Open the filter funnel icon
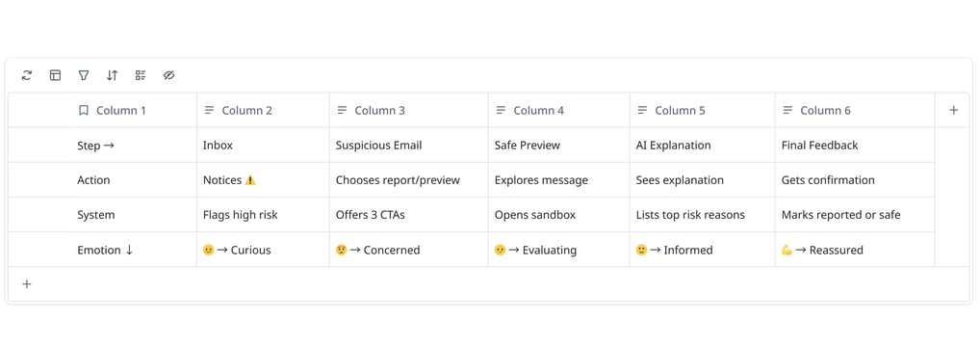980x347 pixels. point(83,75)
